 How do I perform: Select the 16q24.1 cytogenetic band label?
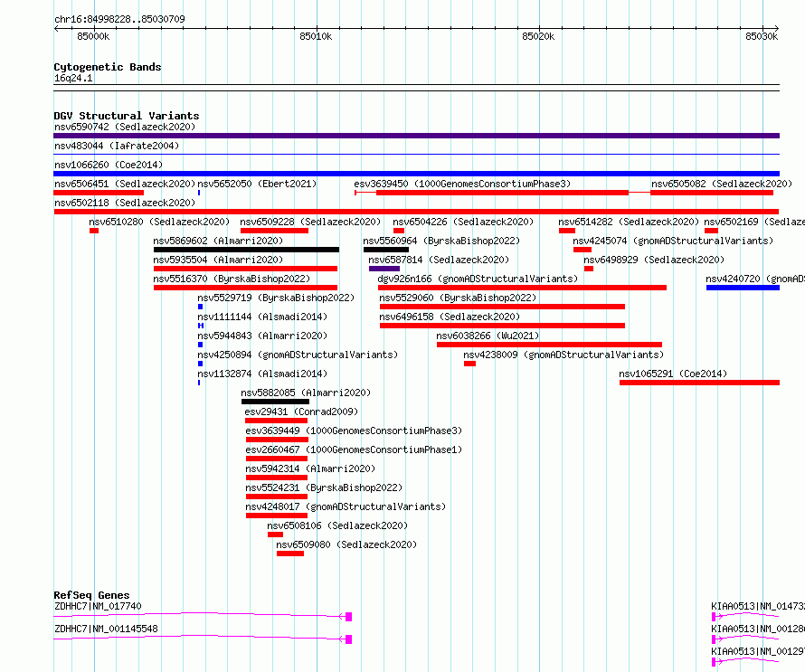[73, 78]
